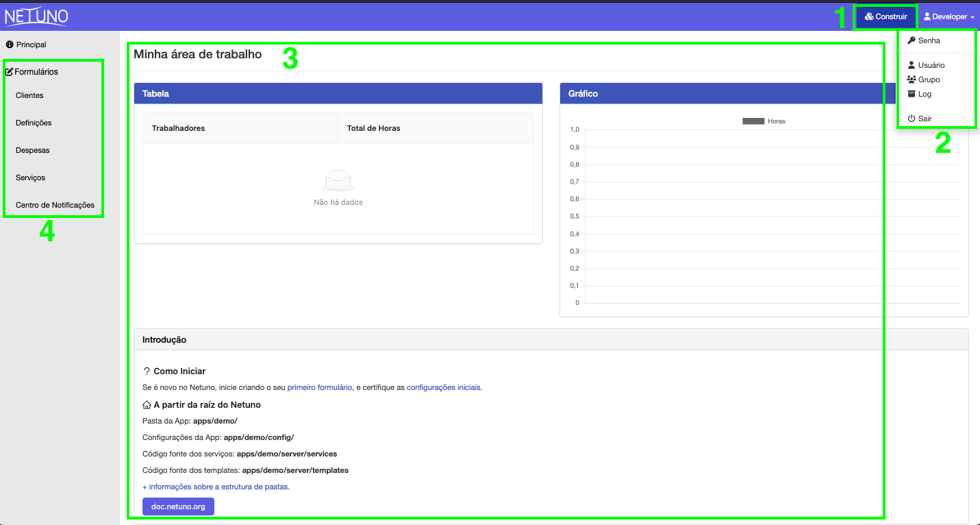Follow the primeiro formulário link
This screenshot has height=525, width=980.
pos(320,387)
